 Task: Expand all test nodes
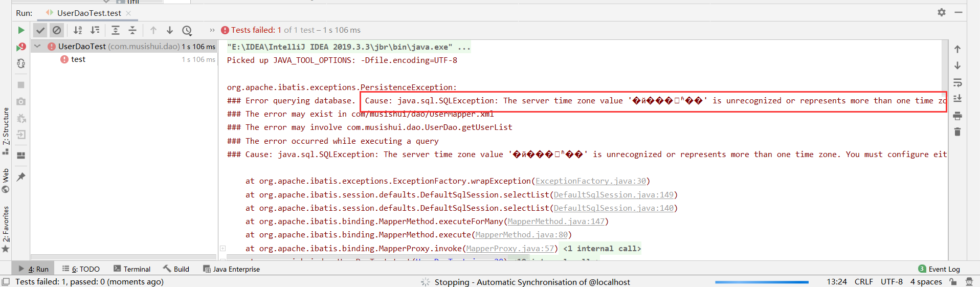116,30
